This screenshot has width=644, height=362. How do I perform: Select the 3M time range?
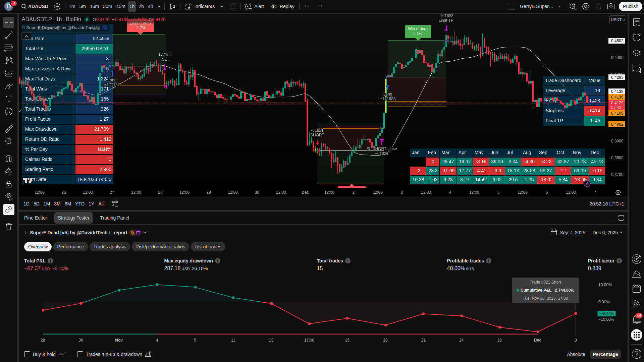57,204
